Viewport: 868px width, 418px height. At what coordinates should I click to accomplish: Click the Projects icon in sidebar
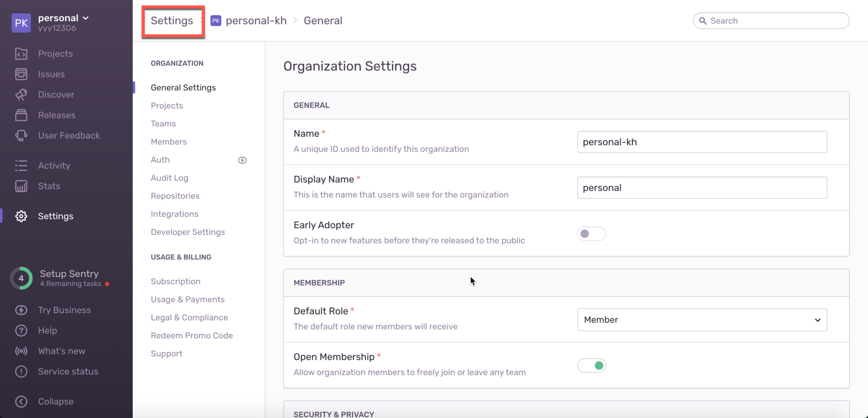21,54
